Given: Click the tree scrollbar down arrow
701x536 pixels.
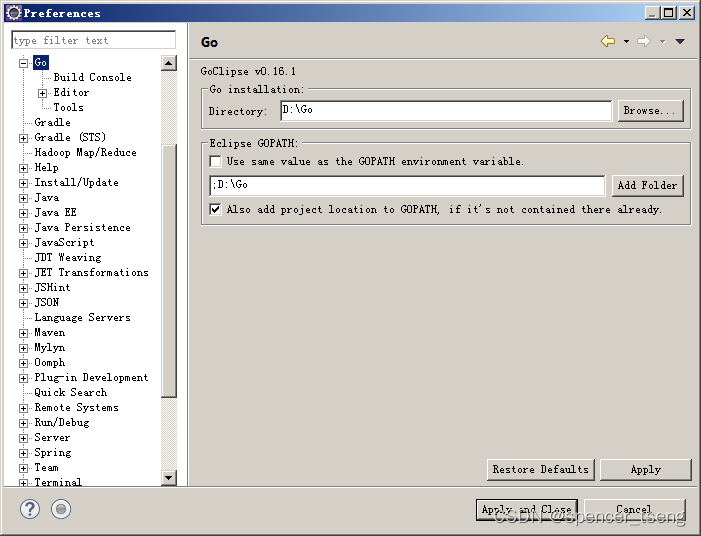Looking at the screenshot, I should 169,477.
